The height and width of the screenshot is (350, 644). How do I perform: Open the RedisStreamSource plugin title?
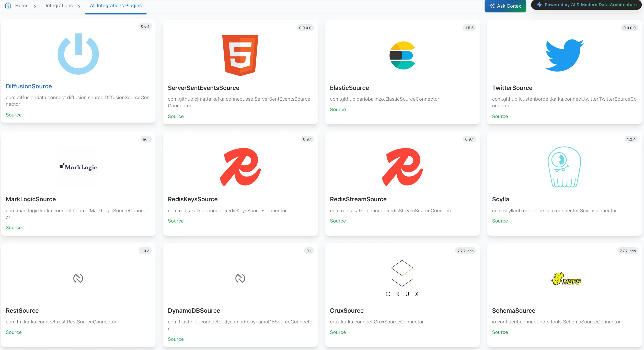(x=358, y=199)
